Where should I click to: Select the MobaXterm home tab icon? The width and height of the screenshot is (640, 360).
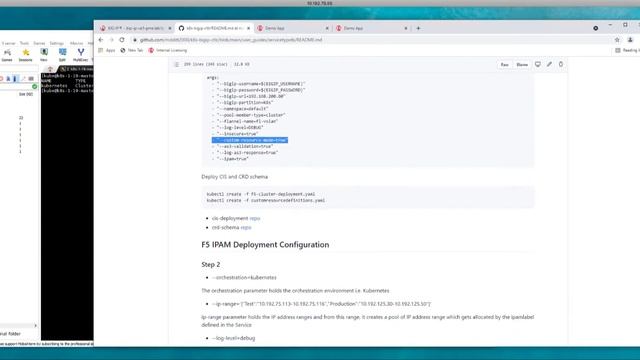[50, 69]
